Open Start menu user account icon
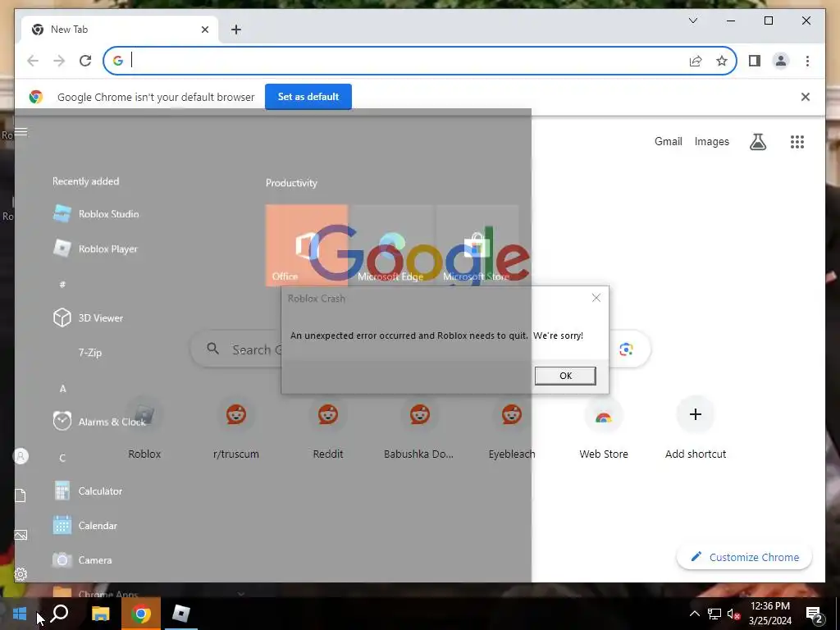The height and width of the screenshot is (630, 840). pyautogui.click(x=21, y=456)
